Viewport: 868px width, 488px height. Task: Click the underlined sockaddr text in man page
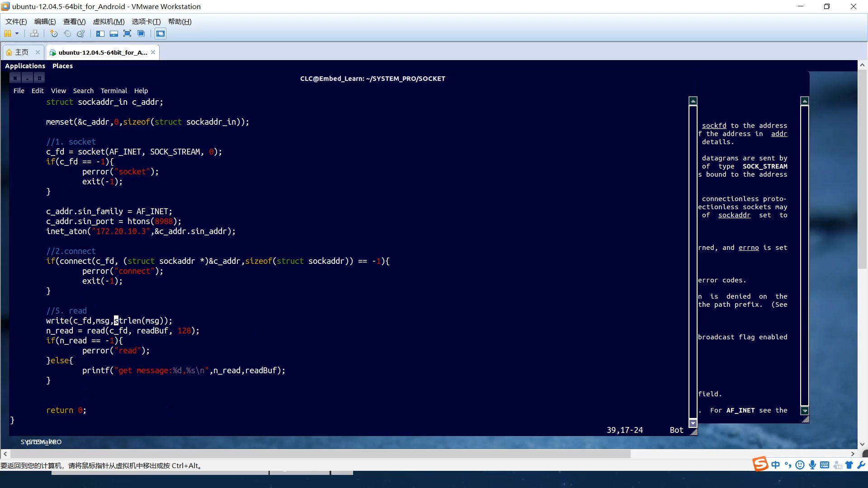click(x=734, y=215)
